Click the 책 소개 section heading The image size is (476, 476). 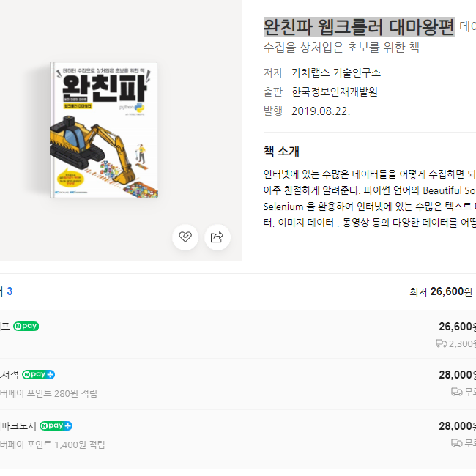point(281,151)
